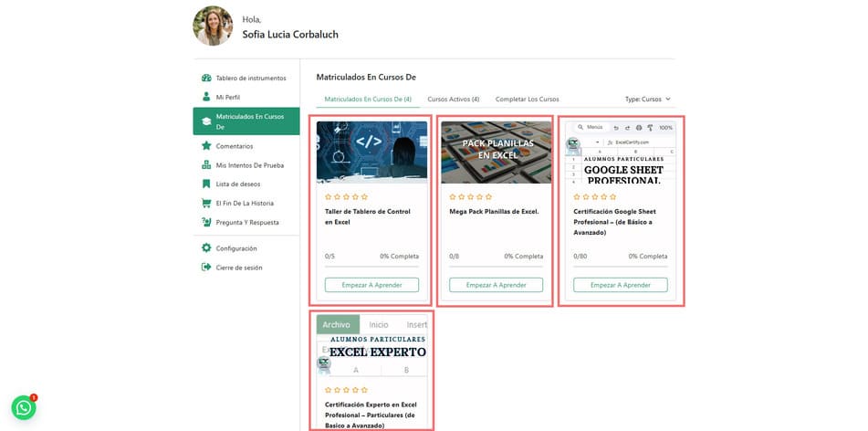Open Pack Planillas en Excel course thumbnail

pos(496,152)
